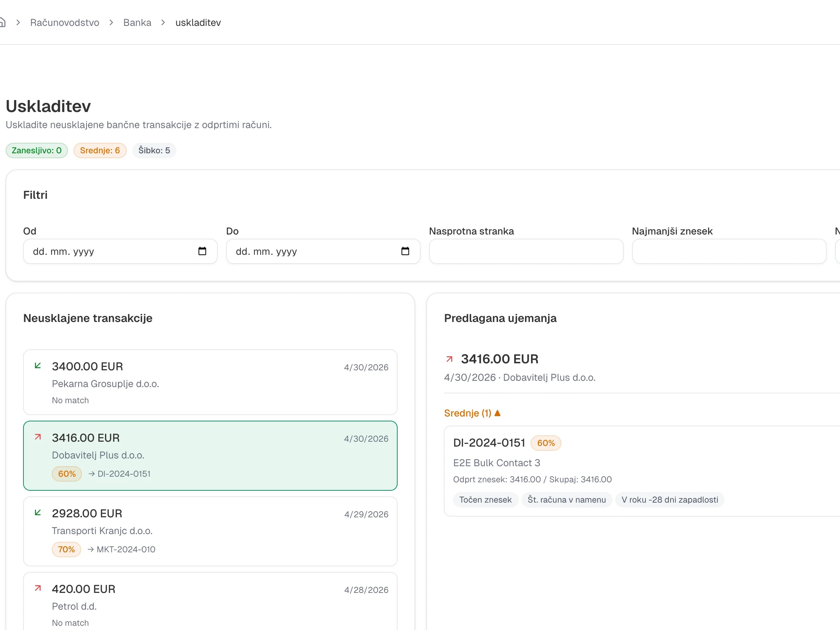Select the 3400.00 EUR Pekarna Grosuplje transaction

tap(210, 382)
